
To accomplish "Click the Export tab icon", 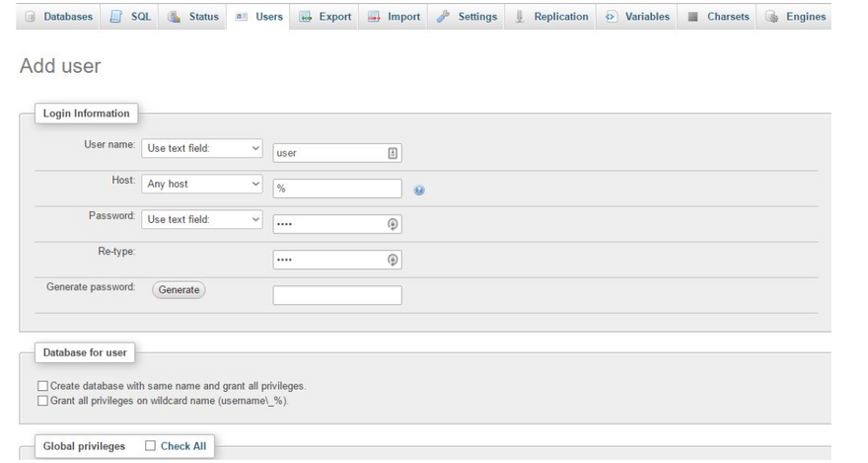I will (x=306, y=17).
